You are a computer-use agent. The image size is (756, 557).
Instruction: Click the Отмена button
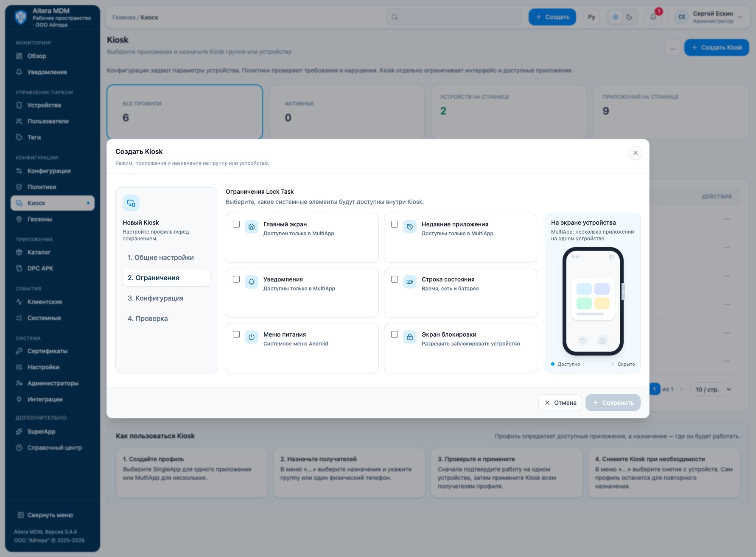click(560, 403)
